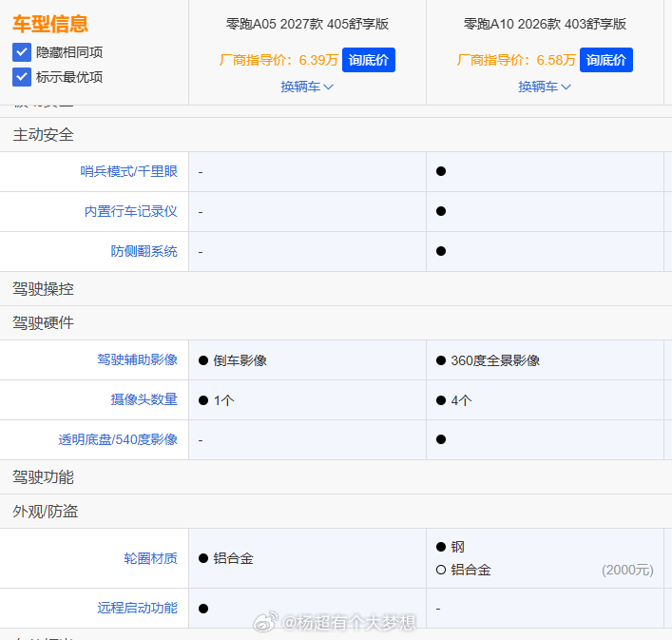Click the 6.58万 guide price text
Viewport: 672px width, 640px height.
point(556,60)
